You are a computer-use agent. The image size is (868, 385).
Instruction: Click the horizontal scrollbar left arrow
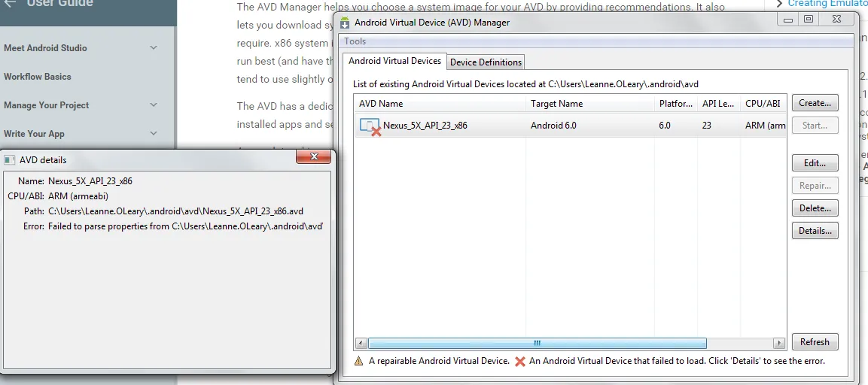pyautogui.click(x=361, y=343)
